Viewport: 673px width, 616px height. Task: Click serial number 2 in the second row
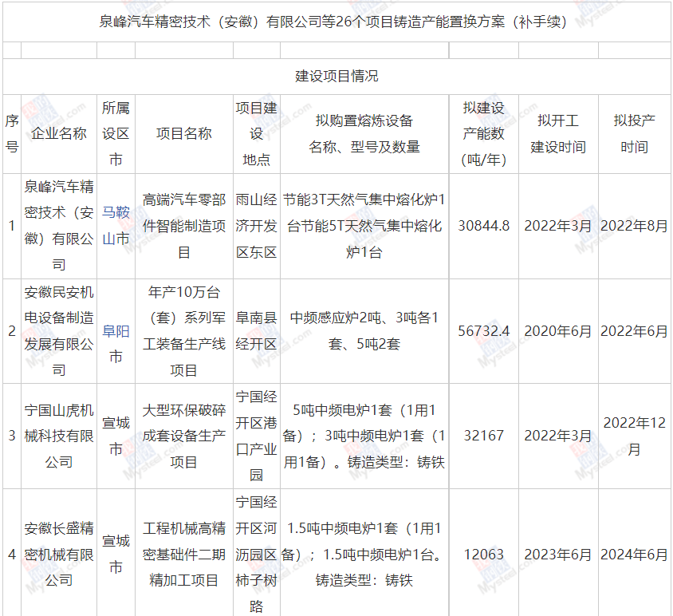(12, 331)
